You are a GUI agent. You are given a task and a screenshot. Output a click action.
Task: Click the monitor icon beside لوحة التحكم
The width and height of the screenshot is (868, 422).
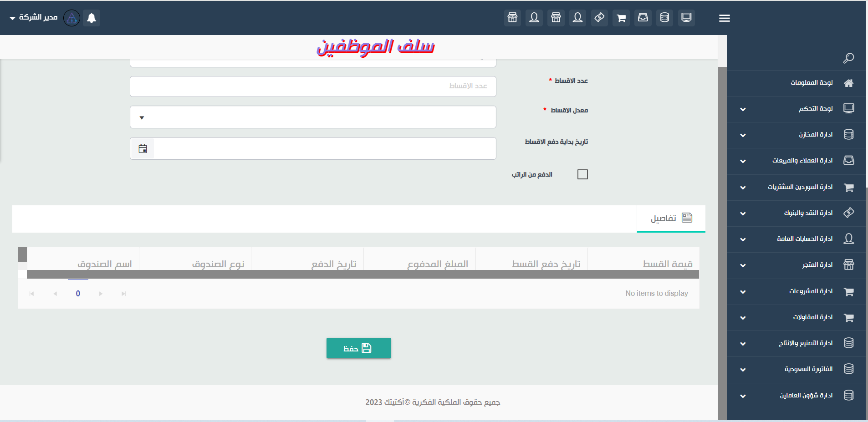848,109
